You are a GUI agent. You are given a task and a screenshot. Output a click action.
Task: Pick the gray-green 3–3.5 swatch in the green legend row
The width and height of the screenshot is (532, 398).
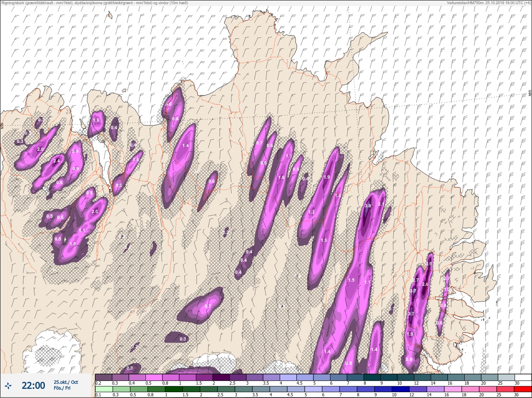(243, 389)
